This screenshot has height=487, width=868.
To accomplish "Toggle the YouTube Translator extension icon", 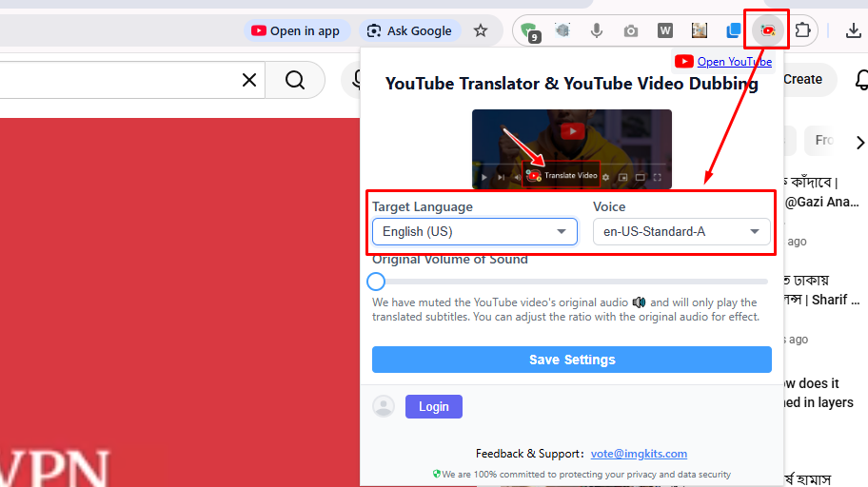I will tap(767, 31).
